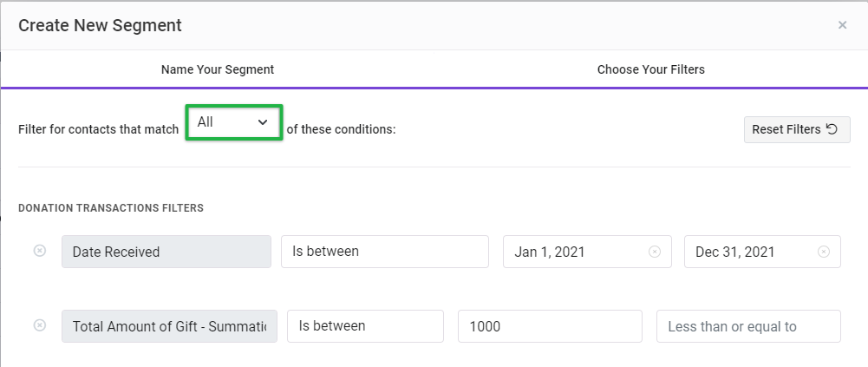Clear the Dec 31, 2021 date value
Screen dimensions: 868x367
tap(824, 252)
